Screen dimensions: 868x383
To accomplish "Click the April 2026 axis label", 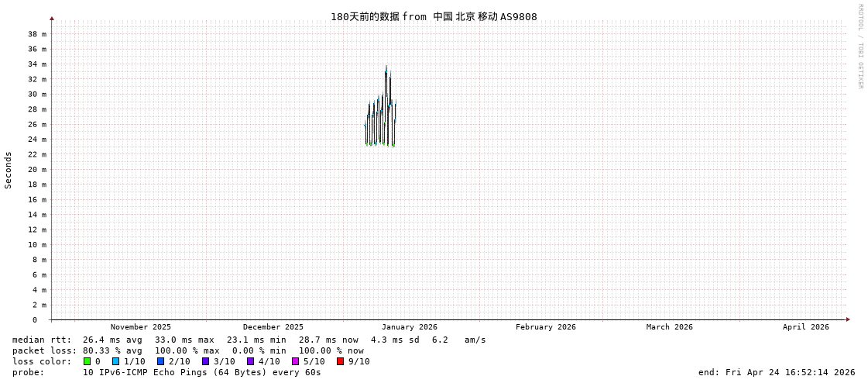I will tap(805, 327).
